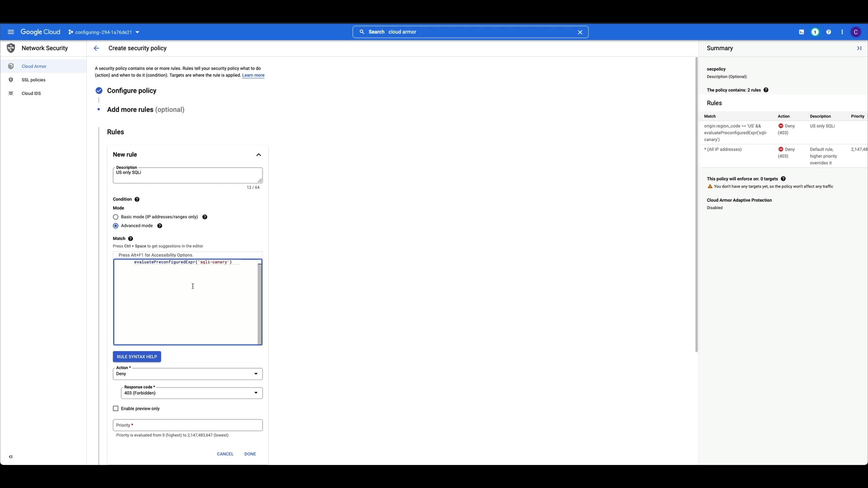868x488 pixels.
Task: Open the Action dropdown showing Deny
Action: (x=187, y=374)
